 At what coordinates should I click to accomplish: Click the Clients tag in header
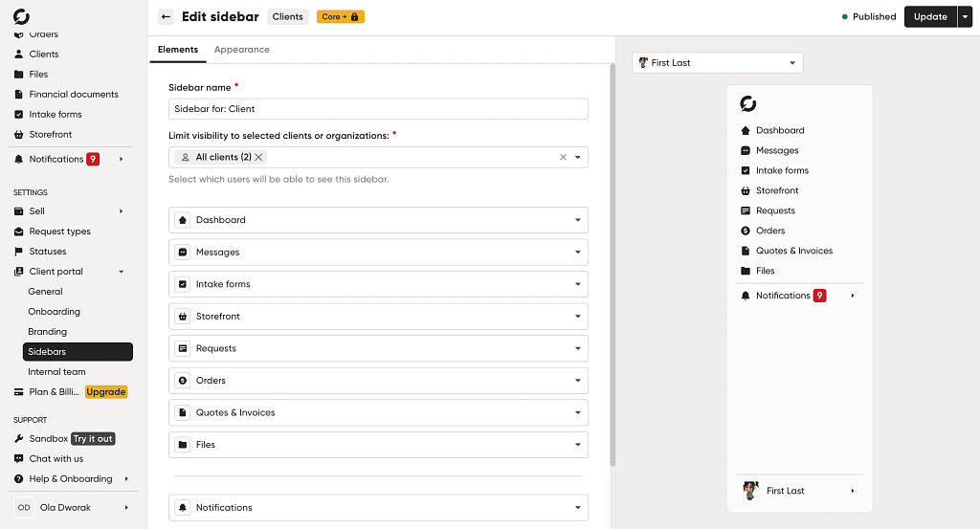(287, 17)
